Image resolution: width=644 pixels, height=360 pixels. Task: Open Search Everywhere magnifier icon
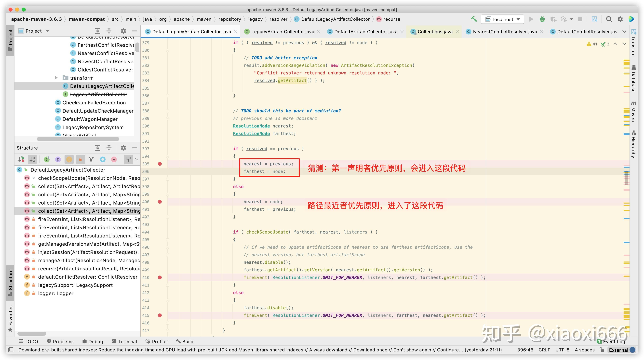(609, 19)
